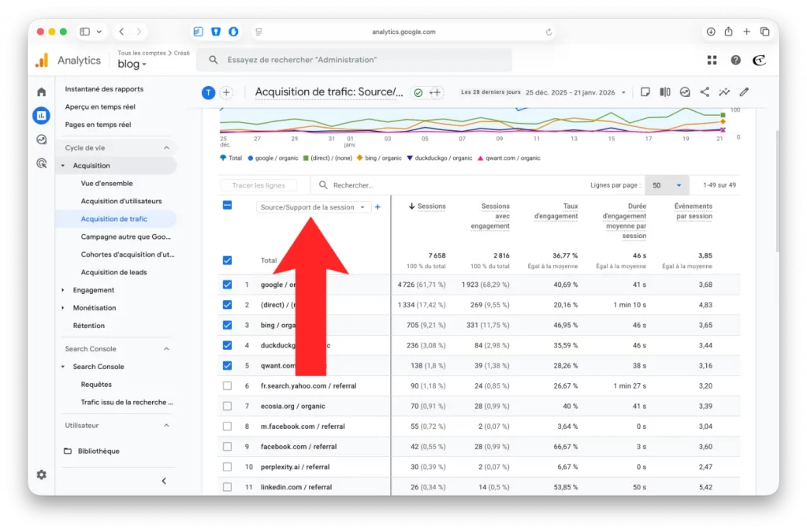This screenshot has height=532, width=807.
Task: Click the Home icon in left rail
Action: [41, 92]
